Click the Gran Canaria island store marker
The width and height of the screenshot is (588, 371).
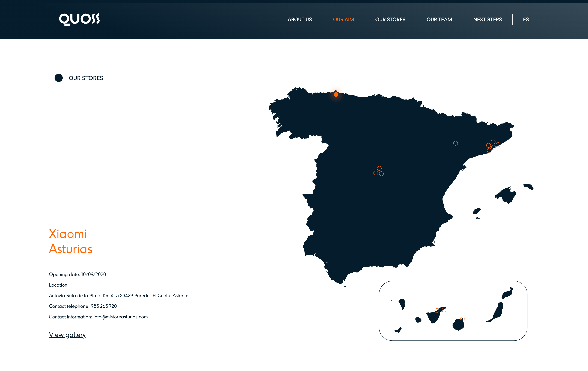[462, 319]
